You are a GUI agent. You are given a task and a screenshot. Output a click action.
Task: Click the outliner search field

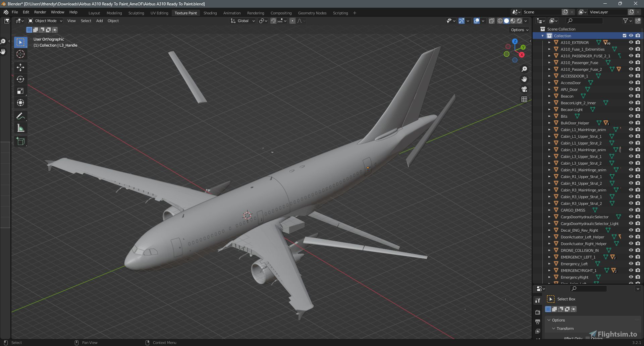tap(584, 21)
